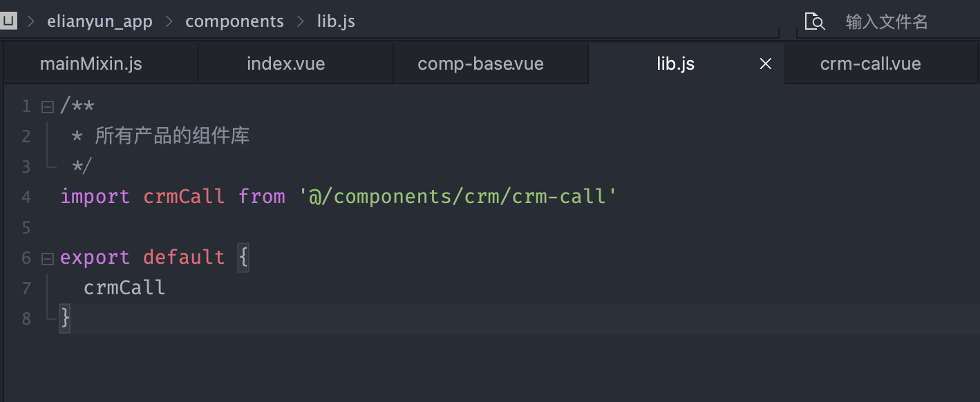The width and height of the screenshot is (980, 402).
Task: Close the lib.js tab
Action: [766, 64]
